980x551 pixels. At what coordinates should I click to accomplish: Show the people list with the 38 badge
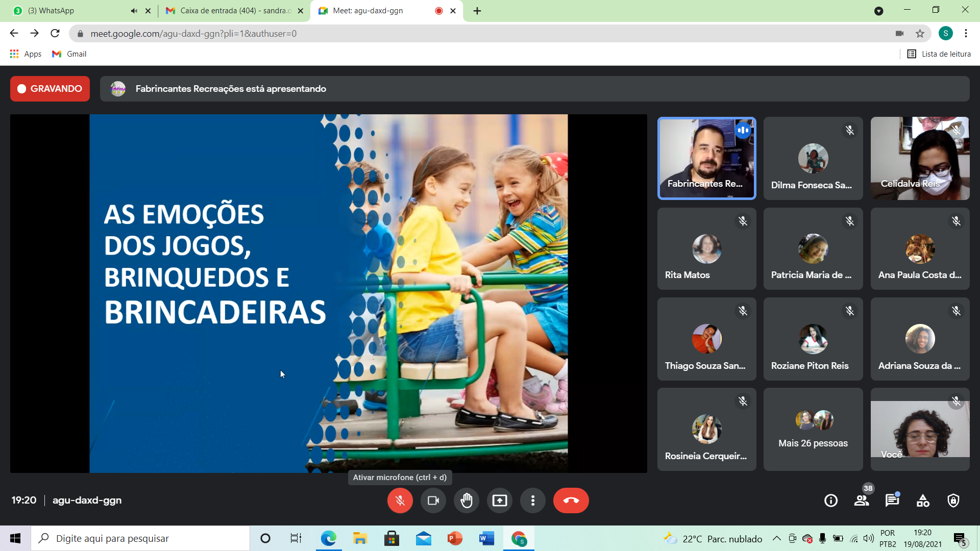[862, 500]
